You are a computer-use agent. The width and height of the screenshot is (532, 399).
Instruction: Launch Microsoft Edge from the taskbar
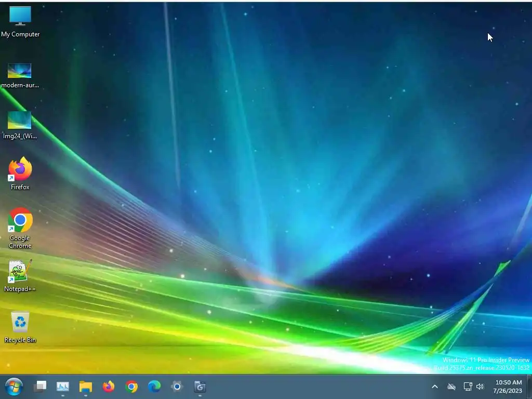[x=154, y=387]
